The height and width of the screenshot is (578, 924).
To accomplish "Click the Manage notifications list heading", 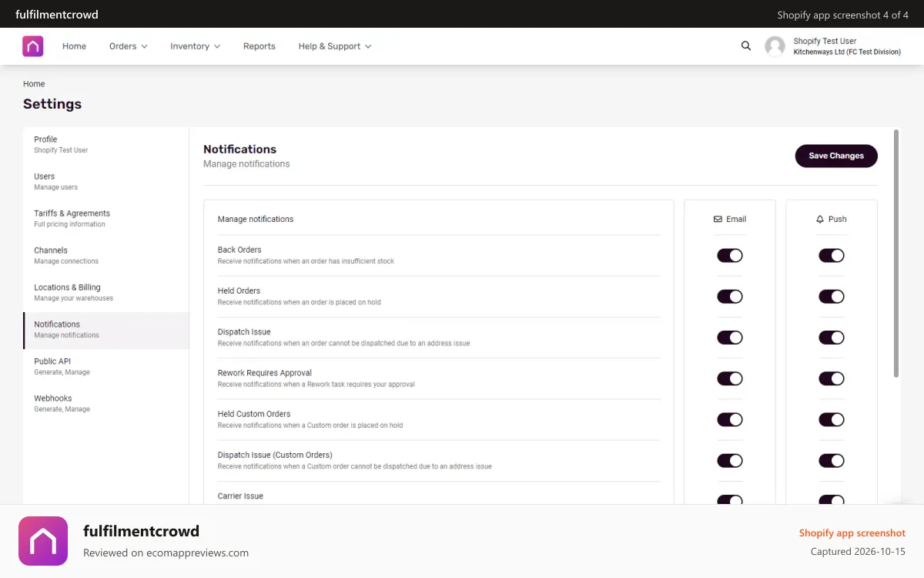I will coord(256,219).
